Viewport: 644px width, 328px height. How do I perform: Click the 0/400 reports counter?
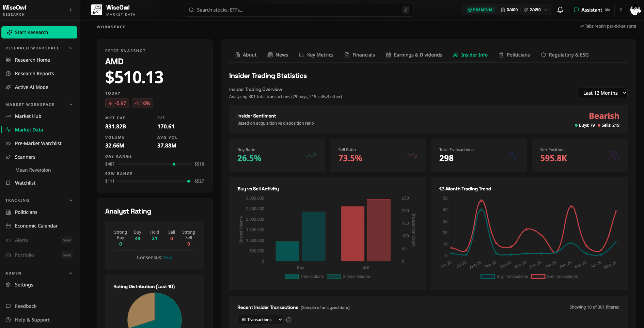509,10
